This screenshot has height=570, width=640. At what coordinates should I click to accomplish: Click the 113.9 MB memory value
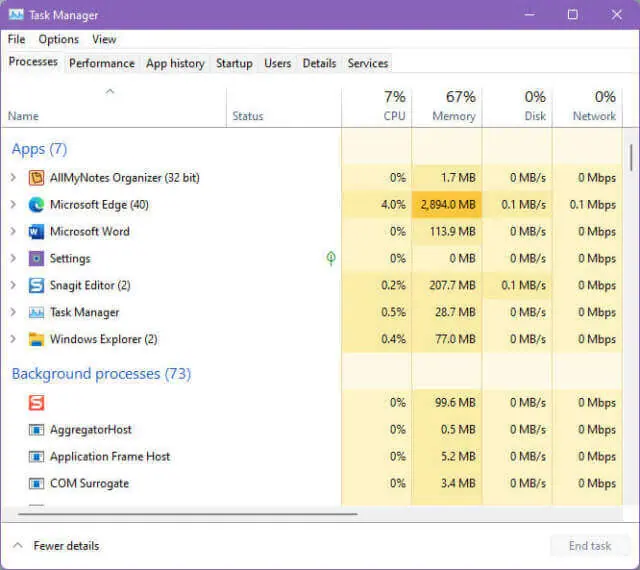click(453, 232)
